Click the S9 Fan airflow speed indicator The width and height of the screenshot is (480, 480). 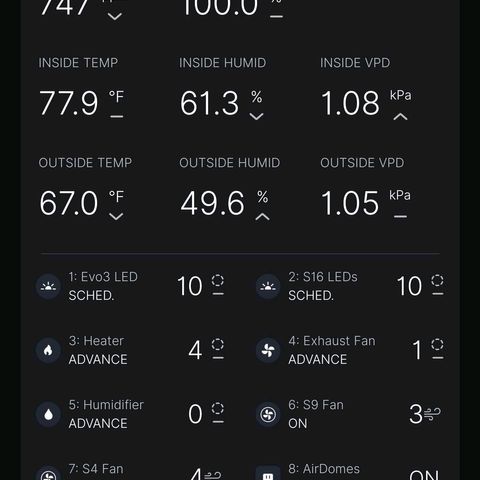pyautogui.click(x=432, y=414)
